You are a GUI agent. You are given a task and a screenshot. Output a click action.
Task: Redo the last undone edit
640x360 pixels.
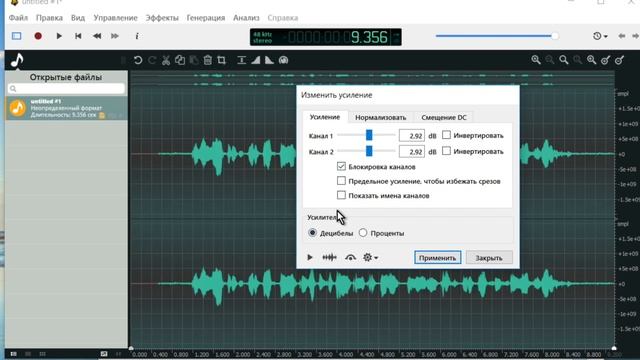pyautogui.click(x=152, y=60)
